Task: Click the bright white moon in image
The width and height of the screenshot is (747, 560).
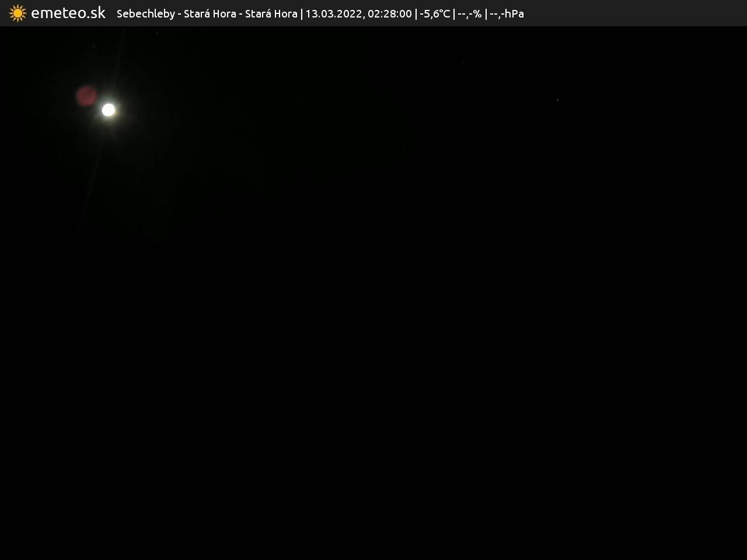Action: [109, 110]
